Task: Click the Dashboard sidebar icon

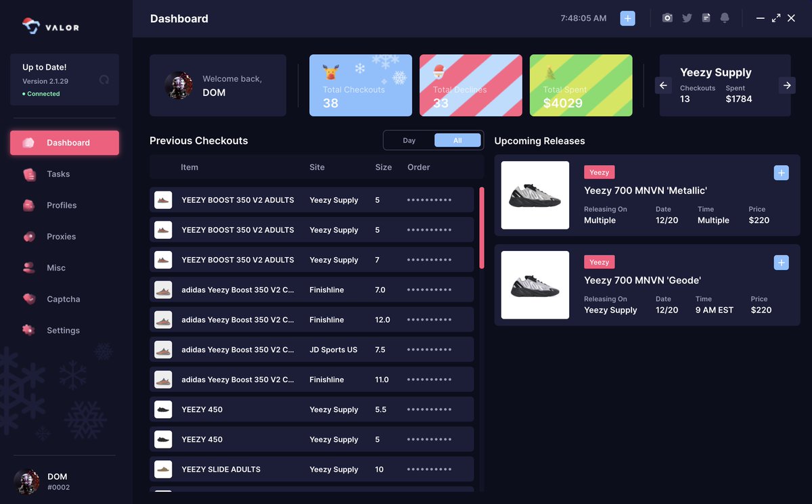Action: [x=28, y=143]
